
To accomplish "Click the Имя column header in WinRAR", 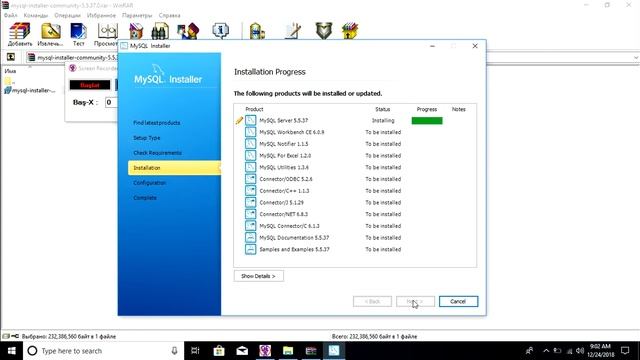I will pyautogui.click(x=10, y=71).
